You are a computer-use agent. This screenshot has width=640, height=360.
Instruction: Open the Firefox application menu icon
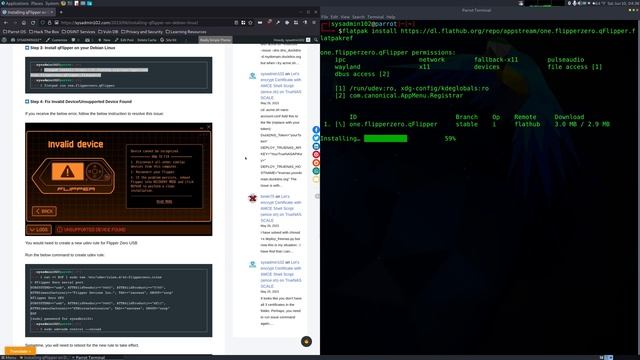tap(314, 23)
